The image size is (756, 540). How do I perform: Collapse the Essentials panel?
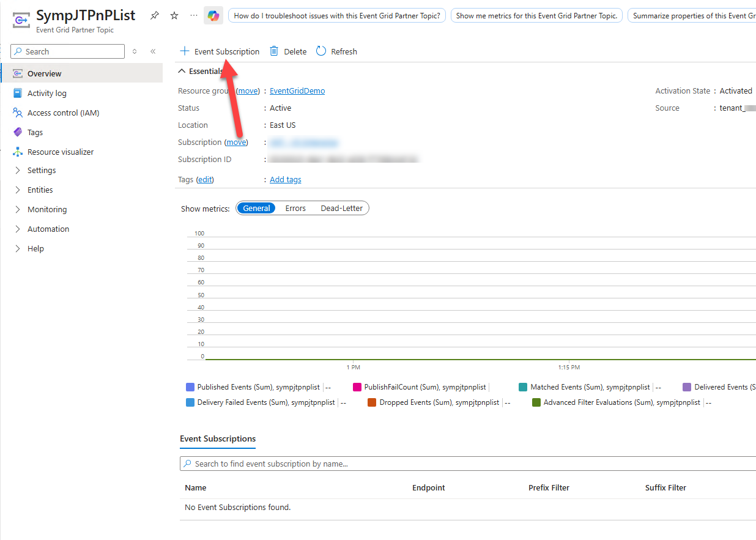[x=182, y=70]
